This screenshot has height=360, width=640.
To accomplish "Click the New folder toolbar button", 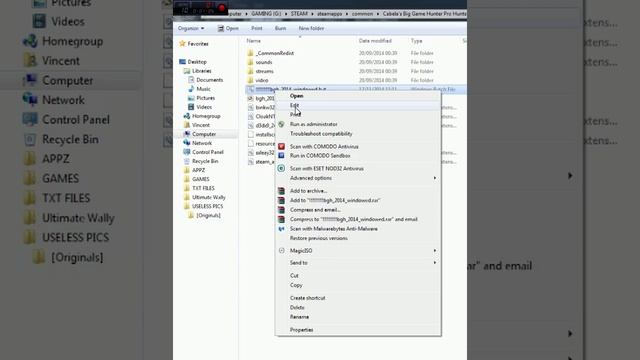I will (311, 28).
